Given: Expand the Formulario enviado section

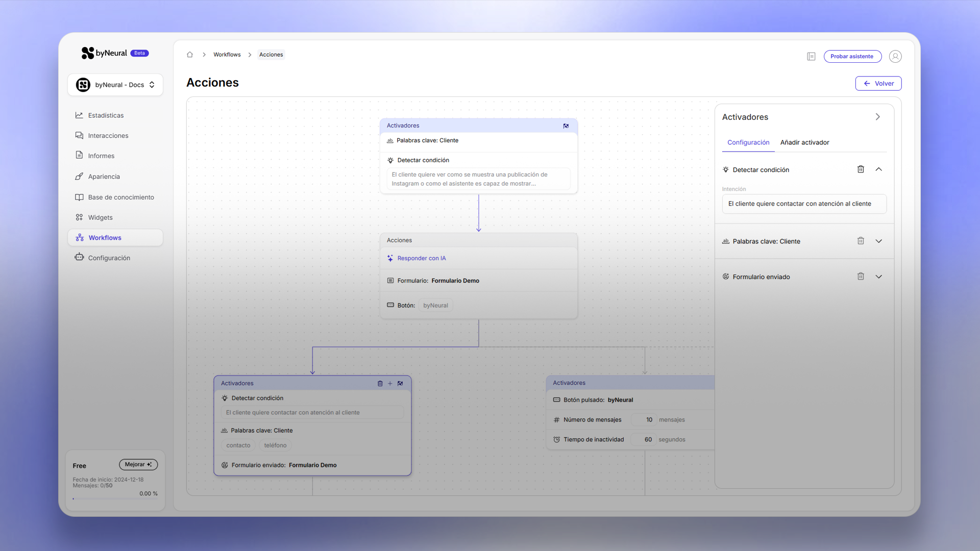Looking at the screenshot, I should [879, 277].
